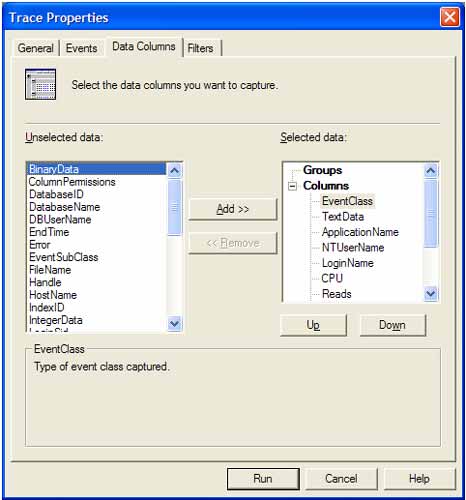Click the Add >> button
This screenshot has width=466, height=500.
(x=233, y=209)
